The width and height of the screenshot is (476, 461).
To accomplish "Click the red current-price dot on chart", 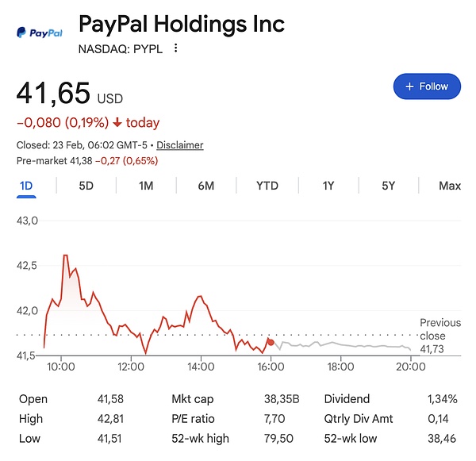I will (271, 342).
